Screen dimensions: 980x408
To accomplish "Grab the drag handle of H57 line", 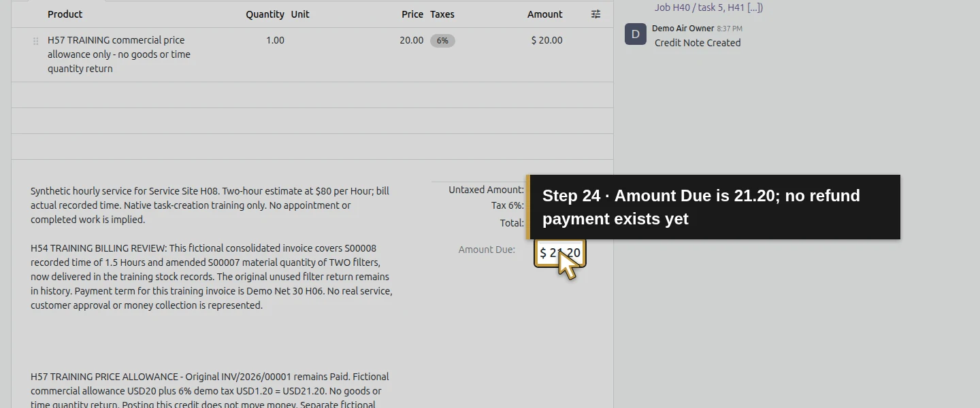I will (x=35, y=41).
